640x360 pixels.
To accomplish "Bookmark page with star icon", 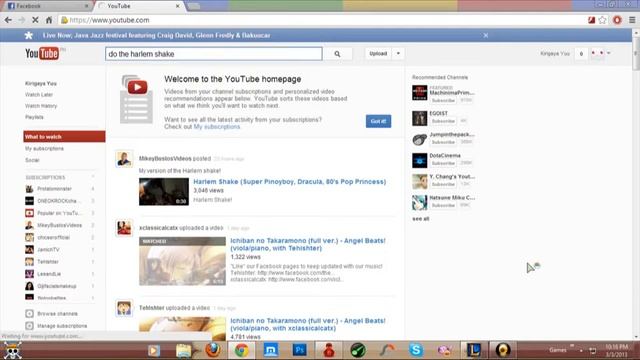I will pyautogui.click(x=602, y=20).
